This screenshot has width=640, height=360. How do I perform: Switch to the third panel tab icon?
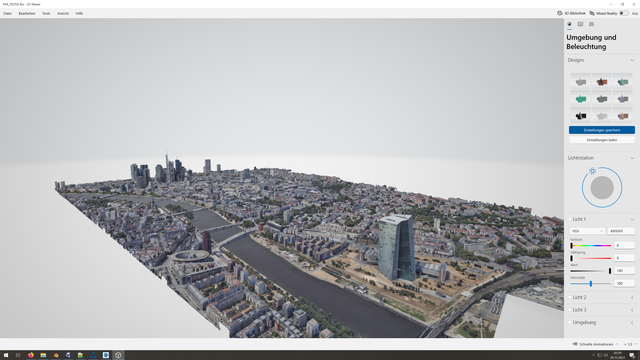pyautogui.click(x=591, y=24)
